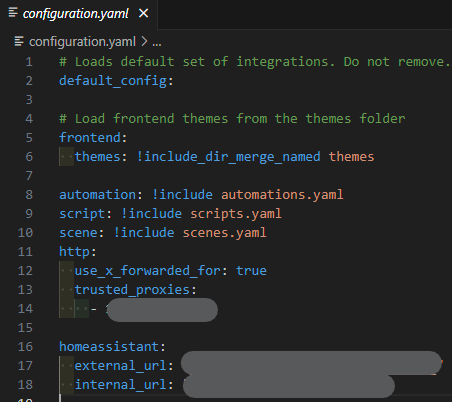Click line number 5 in gutter
This screenshot has width=452, height=402.
[x=29, y=138]
